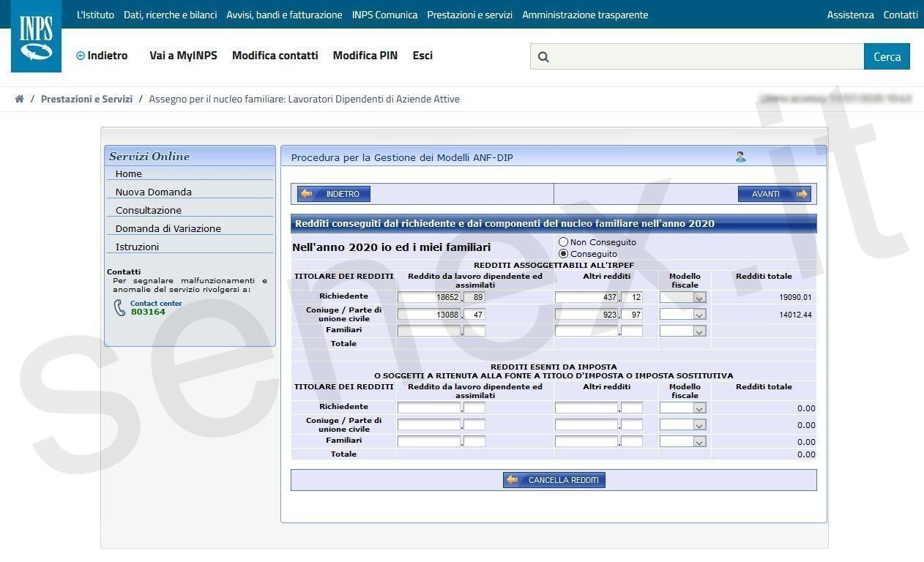Click Richiedente lavoro dipendente field showing 18652

click(x=429, y=297)
